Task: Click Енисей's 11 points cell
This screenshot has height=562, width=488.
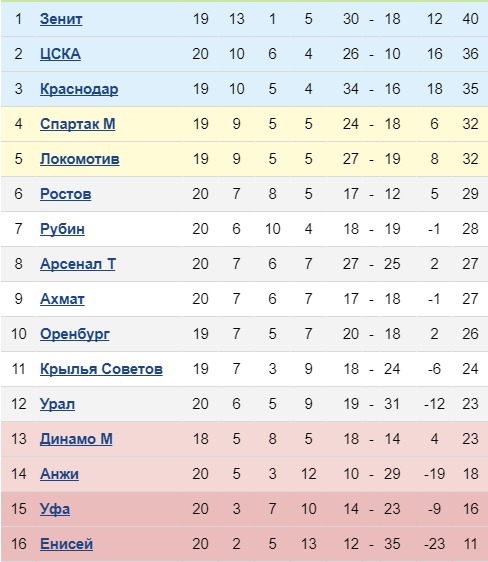Action: click(x=470, y=544)
